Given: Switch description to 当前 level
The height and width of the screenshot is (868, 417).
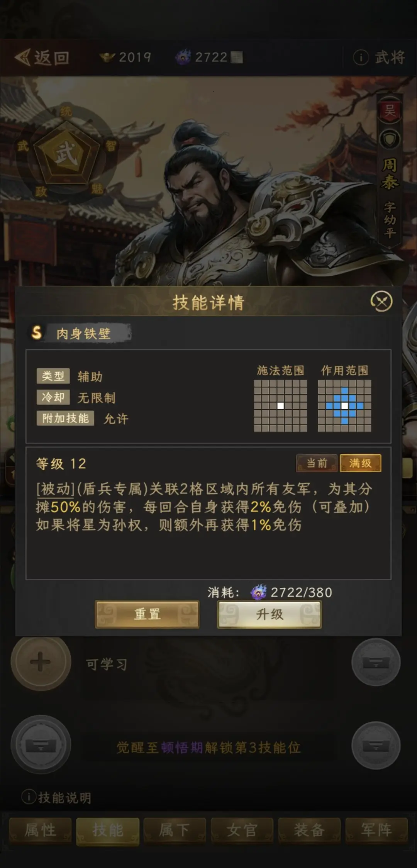Looking at the screenshot, I should [317, 463].
